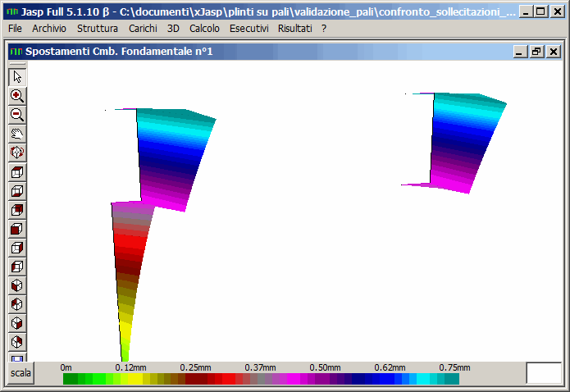Screen dimensions: 570x392
Task: Minimize the Spostamenti child window
Action: pyautogui.click(x=520, y=52)
